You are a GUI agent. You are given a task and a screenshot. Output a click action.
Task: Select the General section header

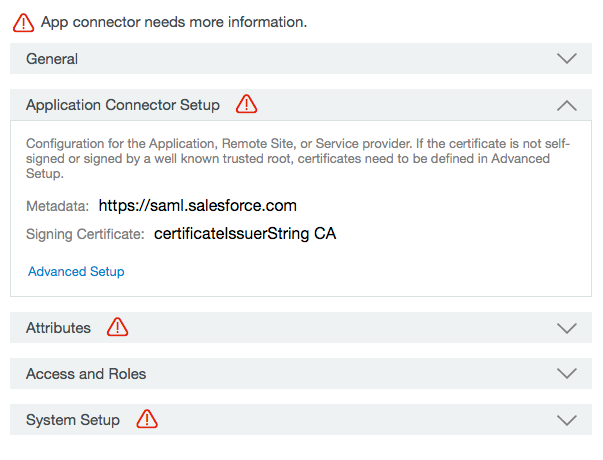301,58
